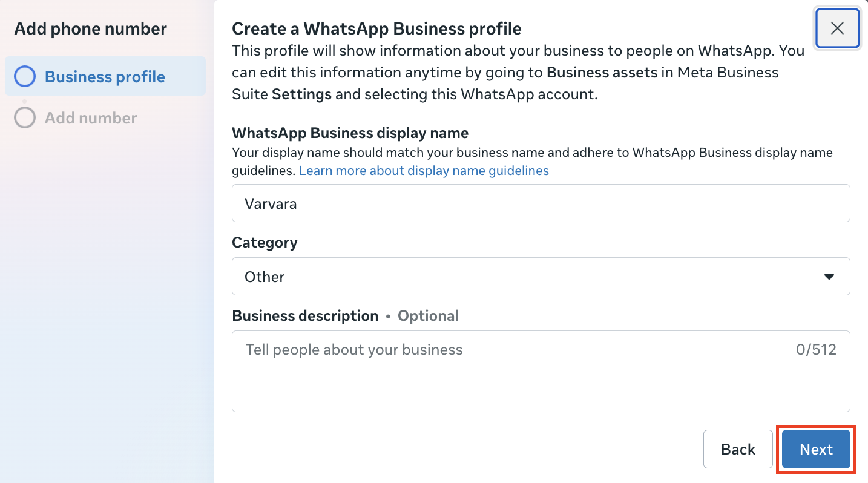Click the blue Next button
The width and height of the screenshot is (868, 483).
816,449
